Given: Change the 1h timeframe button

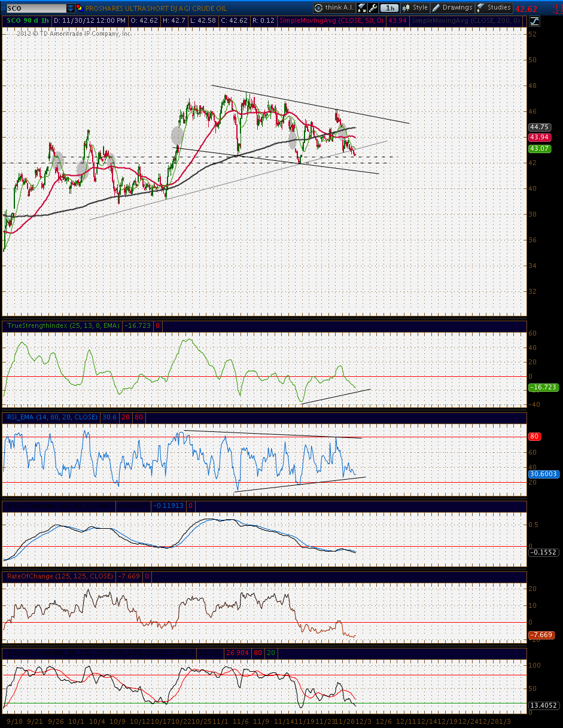Looking at the screenshot, I should (389, 8).
